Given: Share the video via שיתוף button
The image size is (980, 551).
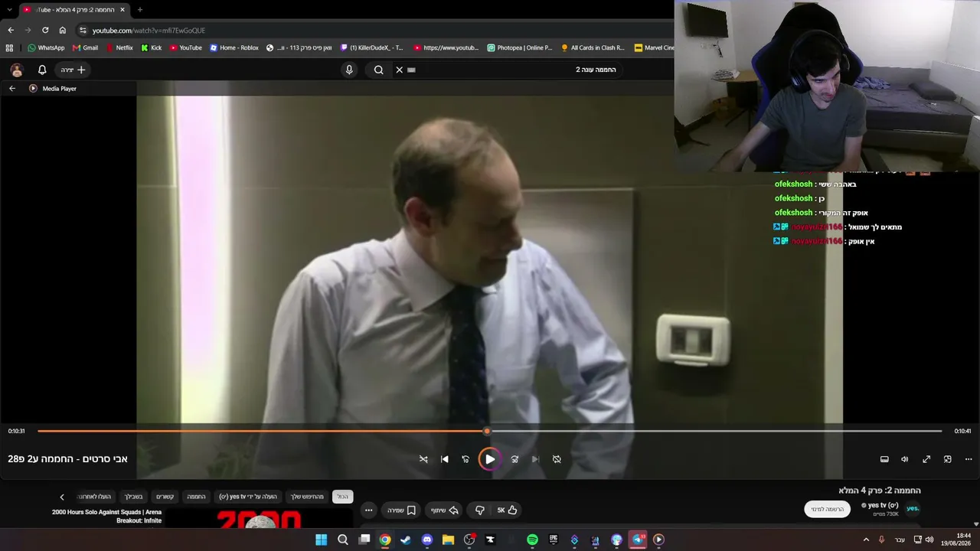Looking at the screenshot, I should 444,510.
